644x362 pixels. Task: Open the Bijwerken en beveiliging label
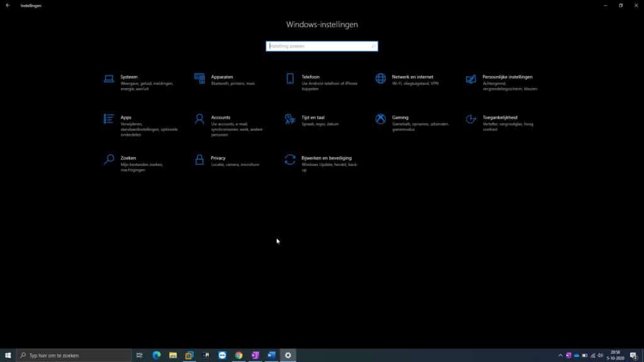click(326, 158)
